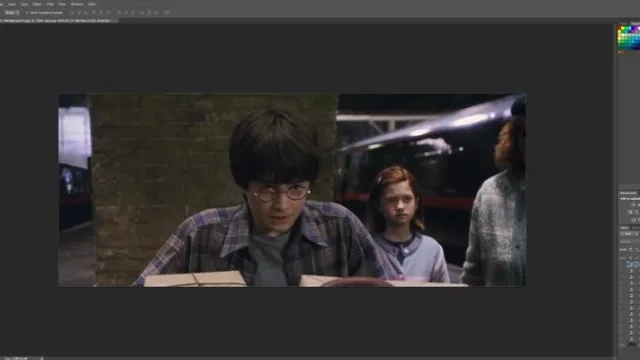Switch to the Layers panel tab
Image resolution: width=640 pixels, height=360 pixels.
point(624,228)
